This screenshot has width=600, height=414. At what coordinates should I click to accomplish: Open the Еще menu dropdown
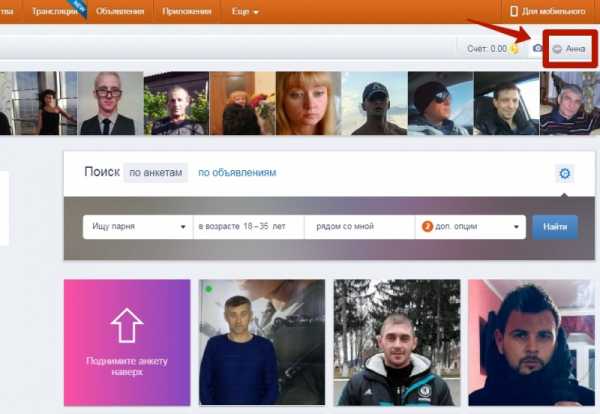[x=245, y=11]
